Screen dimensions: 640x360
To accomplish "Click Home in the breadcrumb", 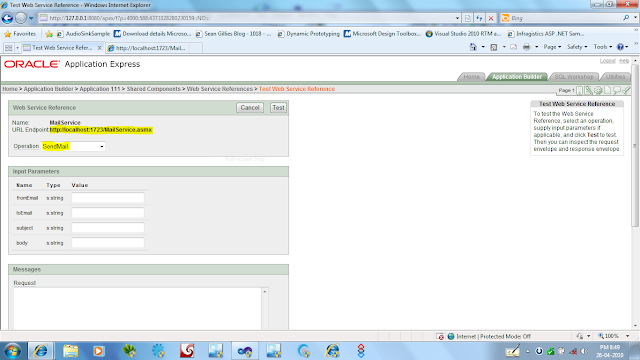I will (10, 89).
